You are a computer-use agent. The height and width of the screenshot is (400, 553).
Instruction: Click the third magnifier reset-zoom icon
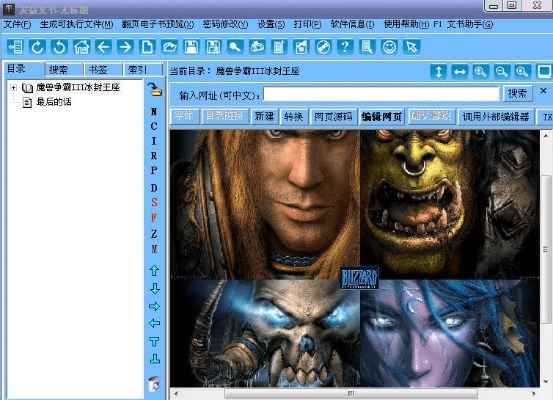[522, 72]
